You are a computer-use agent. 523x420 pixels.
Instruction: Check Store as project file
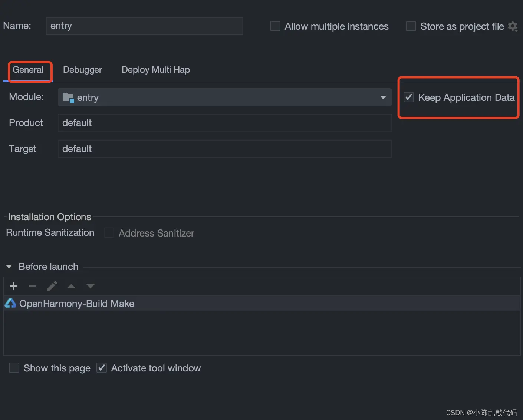(411, 26)
